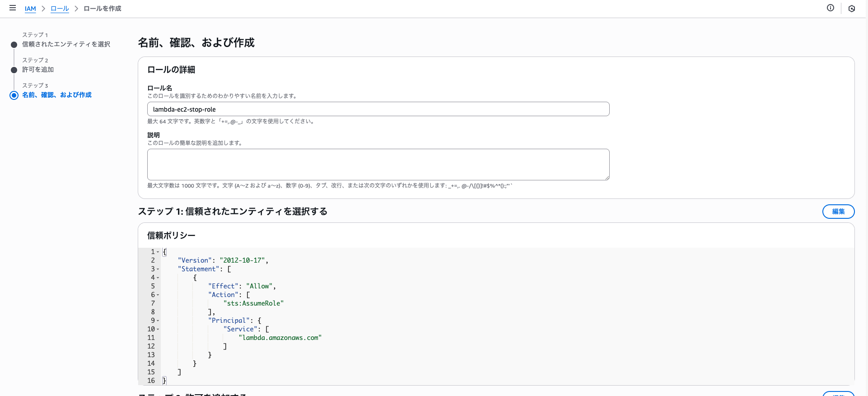Select the Step 1 circle indicator
The image size is (868, 396).
(14, 45)
